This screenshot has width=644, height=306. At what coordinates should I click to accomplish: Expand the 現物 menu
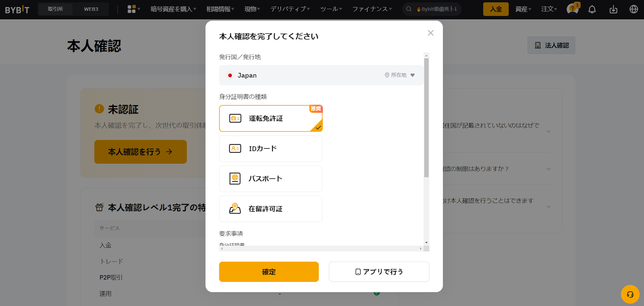click(x=252, y=9)
